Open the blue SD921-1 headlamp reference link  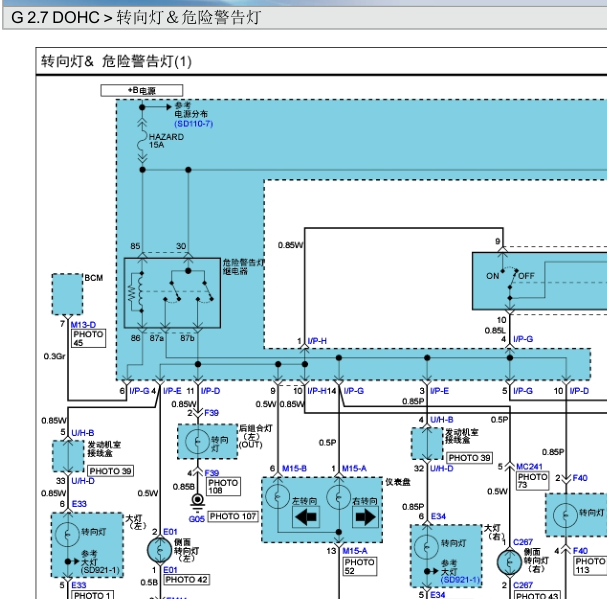460,580
